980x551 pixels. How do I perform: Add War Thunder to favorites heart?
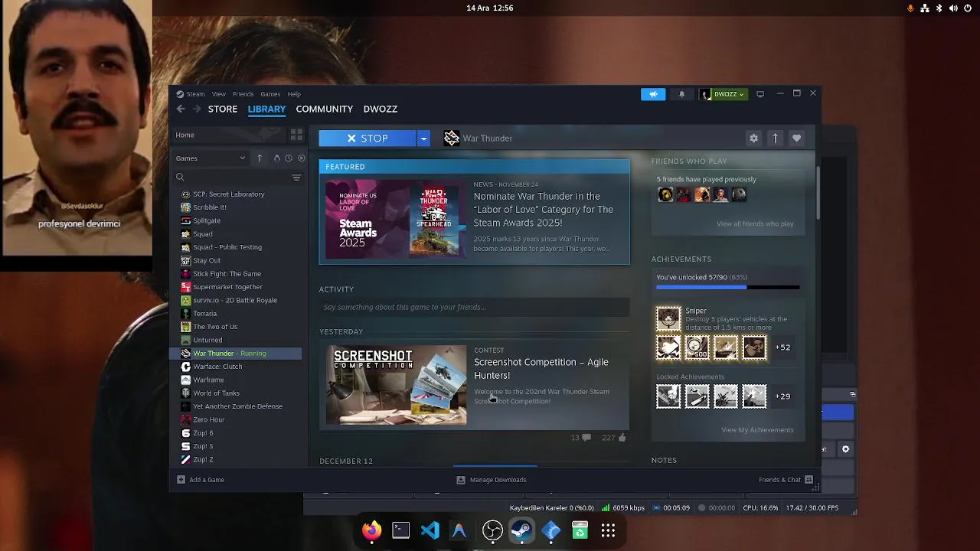[796, 139]
